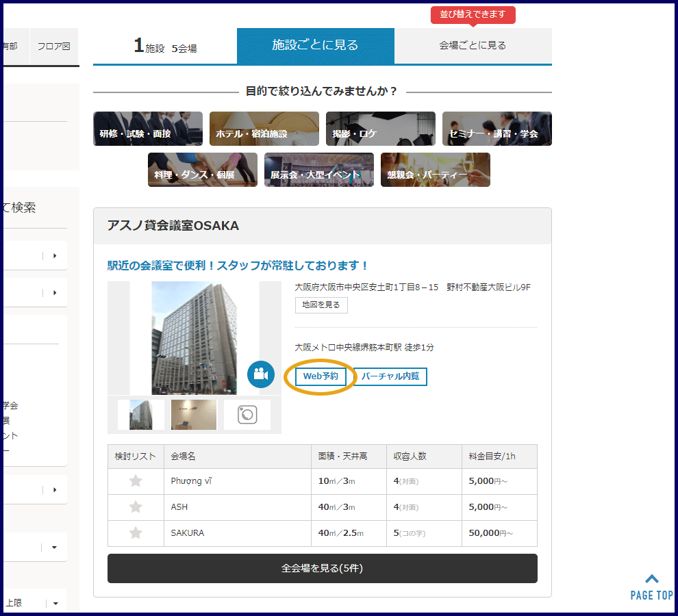678x616 pixels.
Task: Choose the 撮影・ロケ purpose tile
Action: click(x=381, y=129)
